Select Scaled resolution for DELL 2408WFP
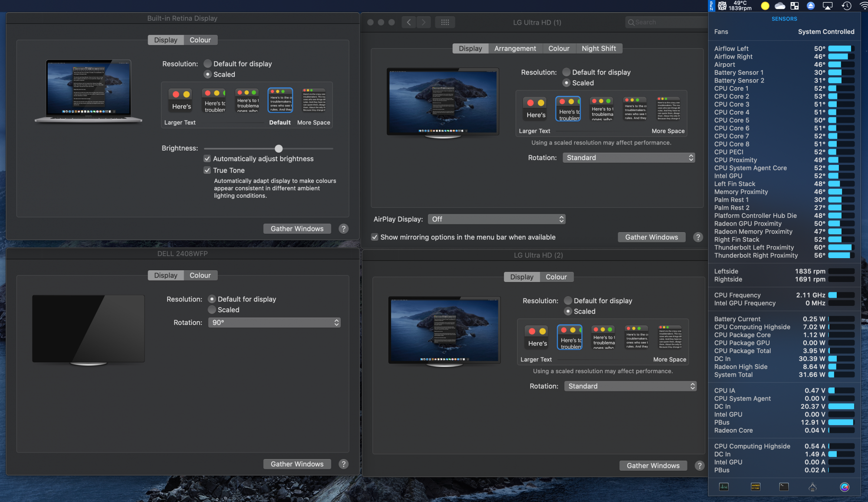 (212, 310)
